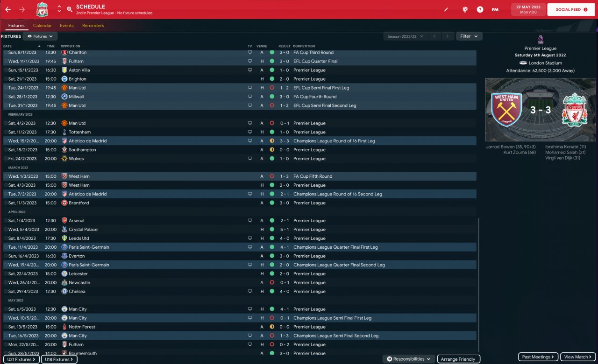The height and width of the screenshot is (364, 598).
Task: Click the Aston Villa club badge
Action: 64,70
